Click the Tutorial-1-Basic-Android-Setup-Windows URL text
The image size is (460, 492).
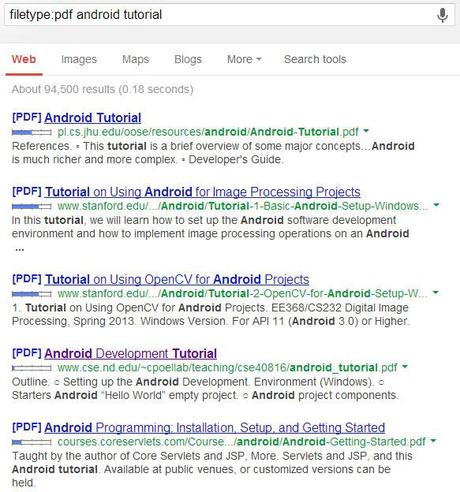click(243, 206)
